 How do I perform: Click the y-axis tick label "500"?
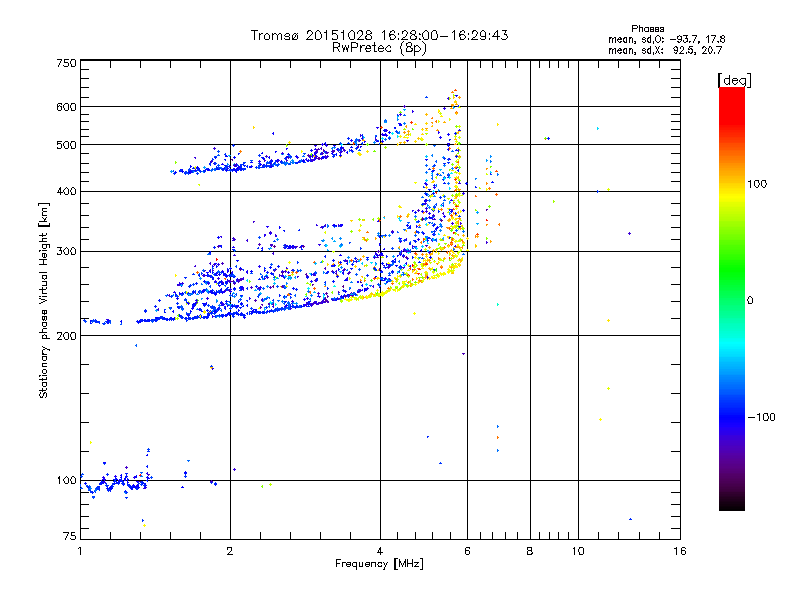click(x=67, y=145)
